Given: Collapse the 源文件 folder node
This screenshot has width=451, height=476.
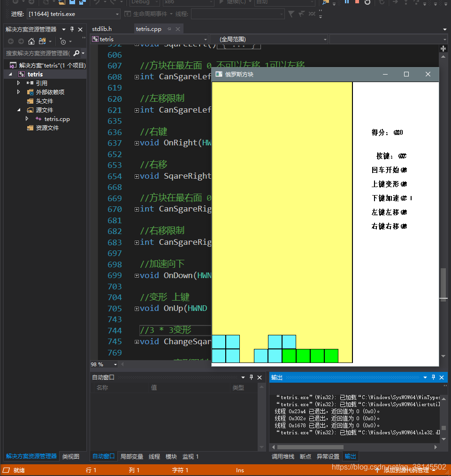Looking at the screenshot, I should pyautogui.click(x=19, y=110).
